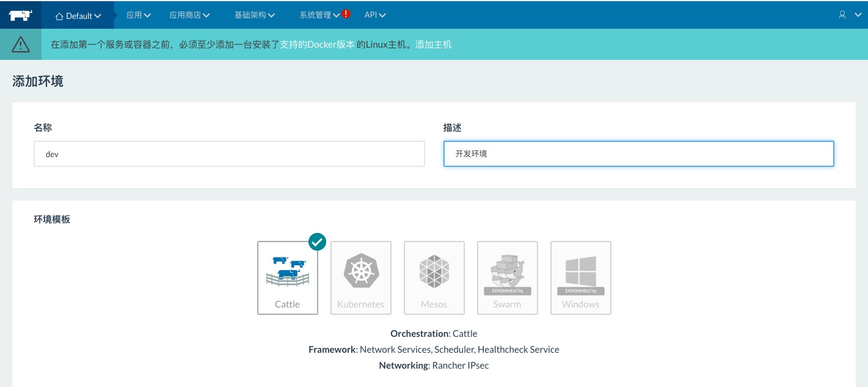Screen dimensions: 868x387
Task: Select the Cattle template icon
Action: 288,271
